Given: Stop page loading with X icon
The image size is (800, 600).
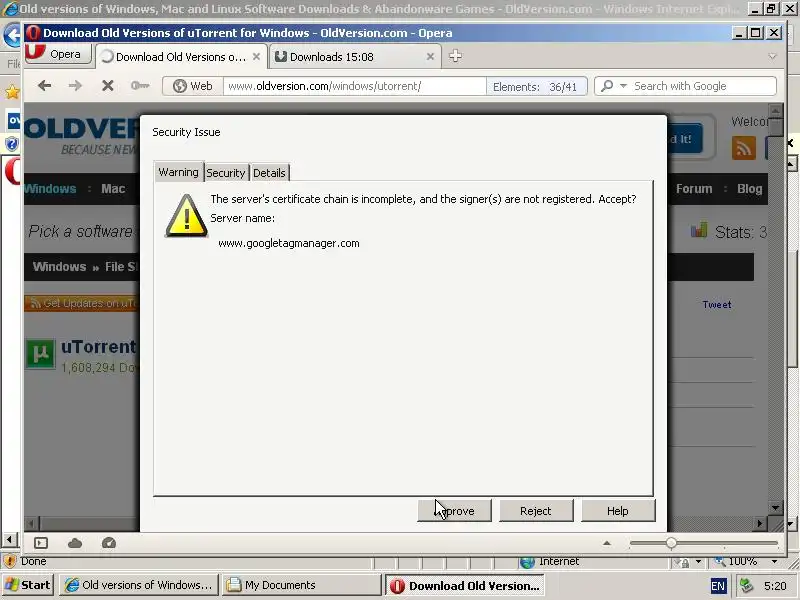Looking at the screenshot, I should click(107, 86).
